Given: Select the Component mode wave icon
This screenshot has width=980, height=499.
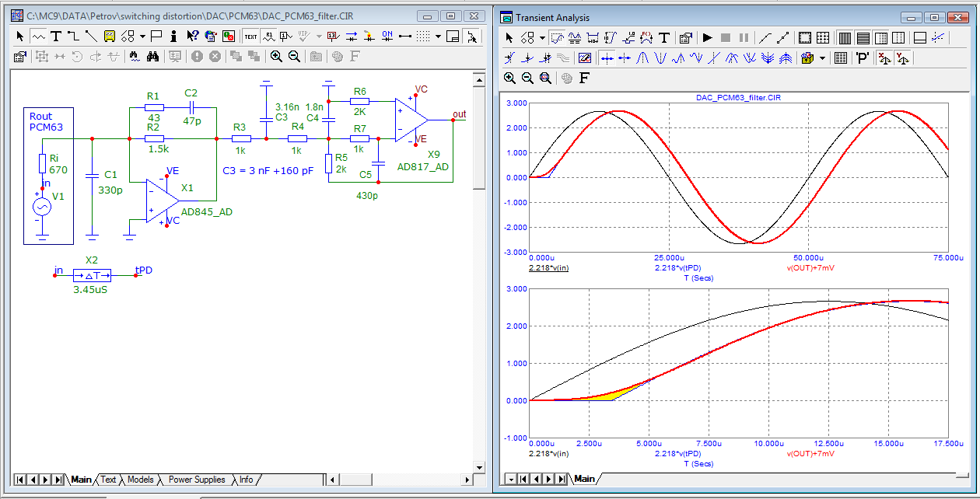Looking at the screenshot, I should click(x=37, y=37).
